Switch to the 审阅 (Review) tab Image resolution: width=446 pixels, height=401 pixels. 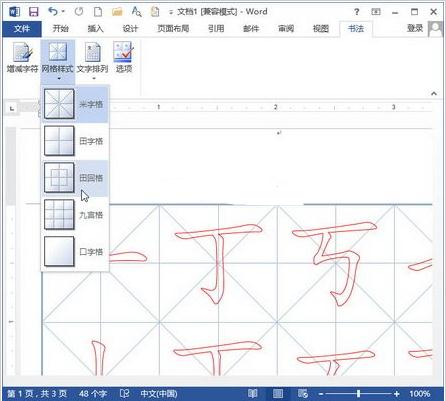coord(286,29)
